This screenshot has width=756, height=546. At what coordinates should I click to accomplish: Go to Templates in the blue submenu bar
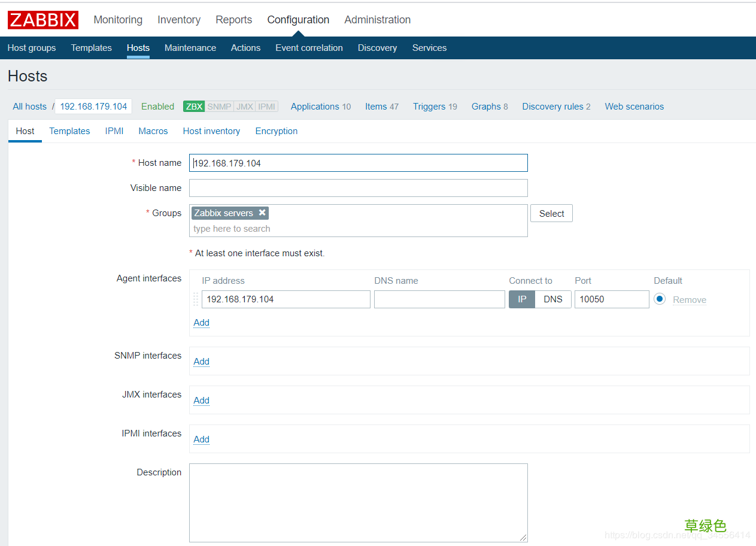point(92,48)
